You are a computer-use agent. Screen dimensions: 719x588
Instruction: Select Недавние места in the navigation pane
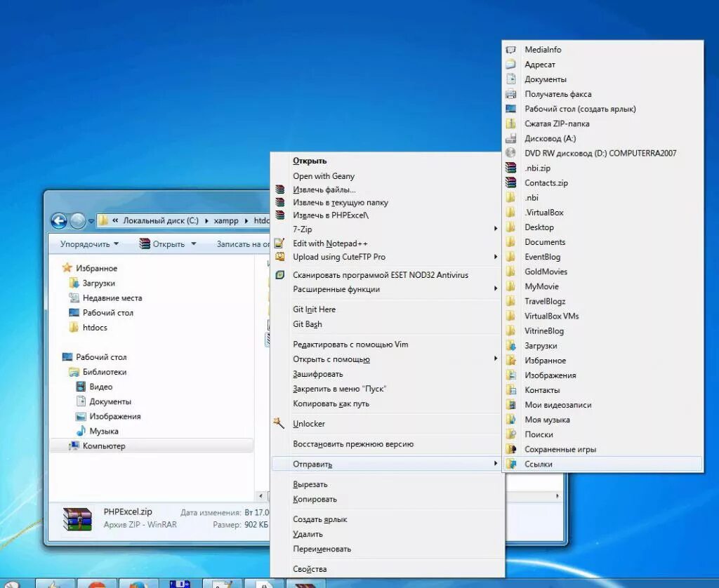(x=112, y=298)
